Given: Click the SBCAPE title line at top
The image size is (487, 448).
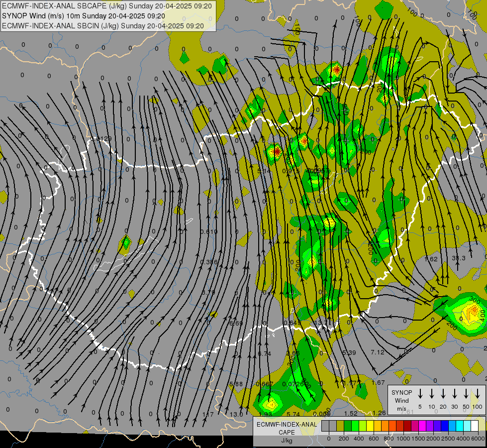Looking at the screenshot, I should tap(107, 6).
